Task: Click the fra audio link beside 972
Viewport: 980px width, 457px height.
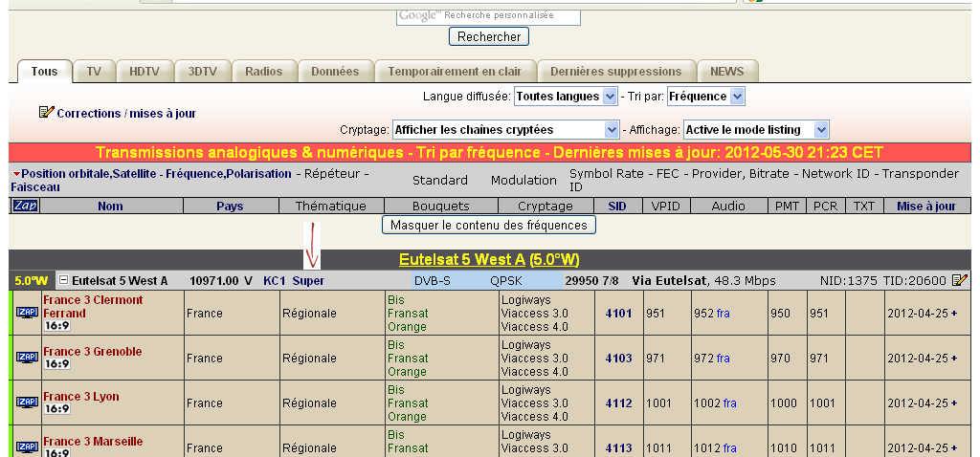Action: tap(724, 359)
